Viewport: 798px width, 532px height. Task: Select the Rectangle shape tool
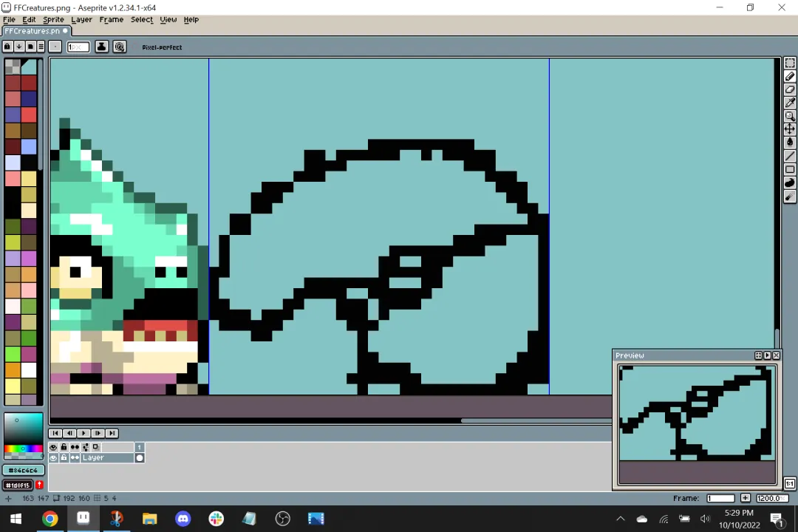tap(789, 169)
